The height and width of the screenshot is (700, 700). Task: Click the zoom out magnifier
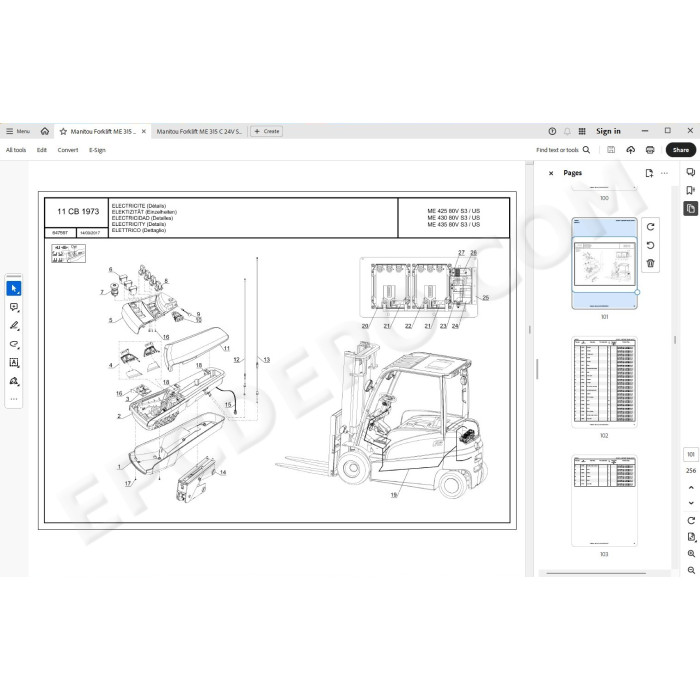(691, 571)
